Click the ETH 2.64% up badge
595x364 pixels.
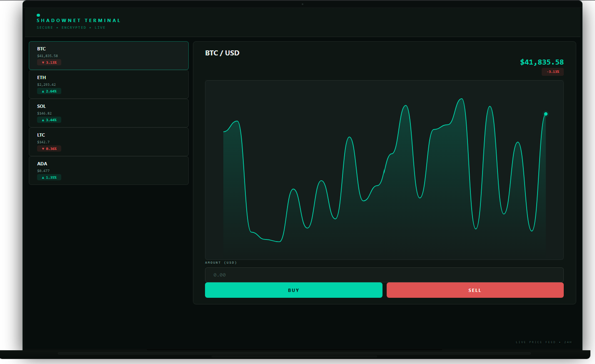point(49,91)
